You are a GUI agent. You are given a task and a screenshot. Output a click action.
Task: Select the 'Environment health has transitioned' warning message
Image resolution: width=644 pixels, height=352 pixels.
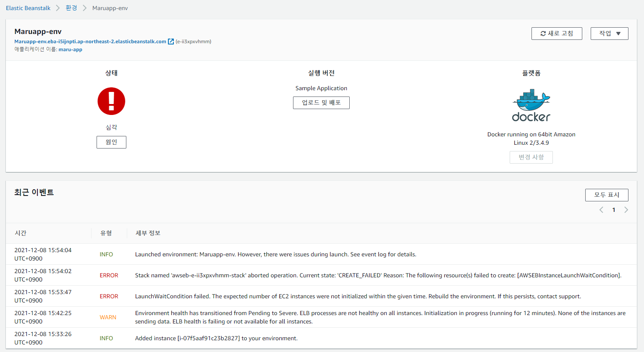tap(380, 317)
